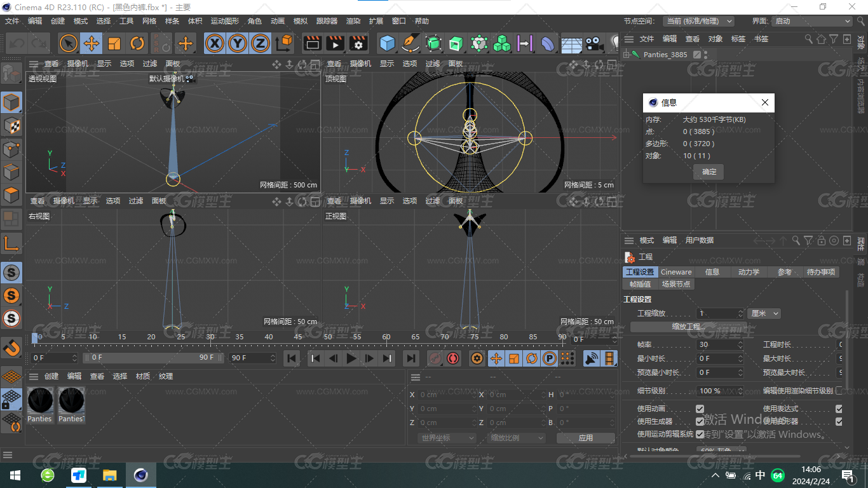The height and width of the screenshot is (488, 868).
Task: Switch to Texture mode checker cube
Action: (x=11, y=125)
